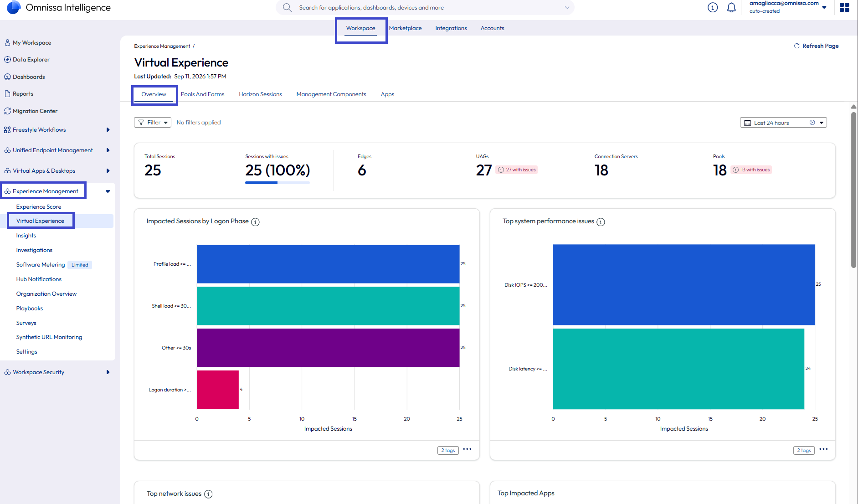Select the Overview tab
This screenshot has height=504, width=858.
pyautogui.click(x=154, y=94)
